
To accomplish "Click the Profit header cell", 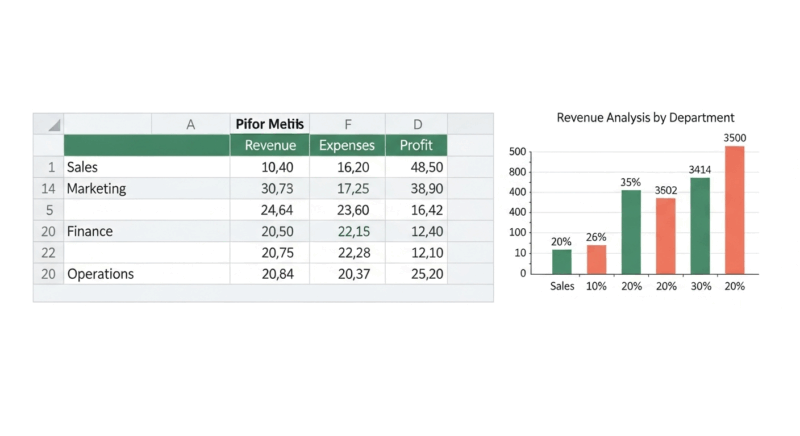I will 416,146.
